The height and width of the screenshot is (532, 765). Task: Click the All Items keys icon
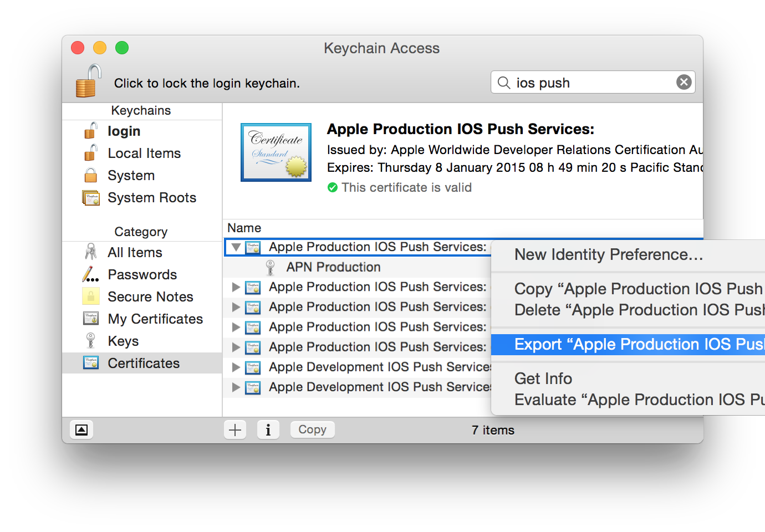click(91, 252)
